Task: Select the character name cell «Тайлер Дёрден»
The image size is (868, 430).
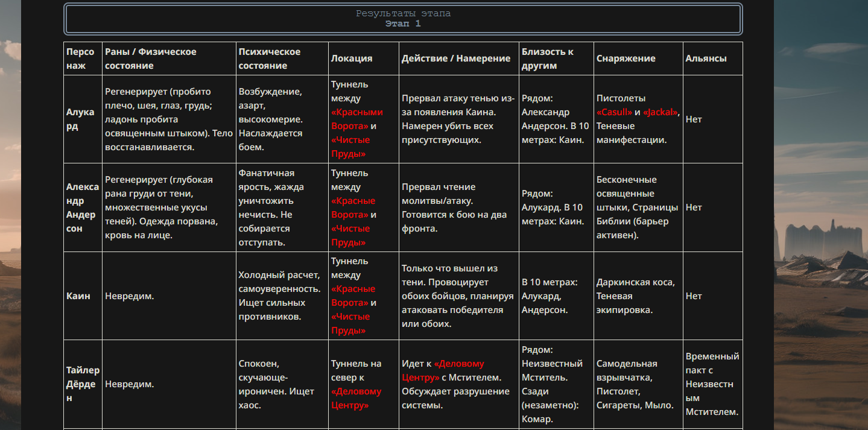Action: pos(83,384)
